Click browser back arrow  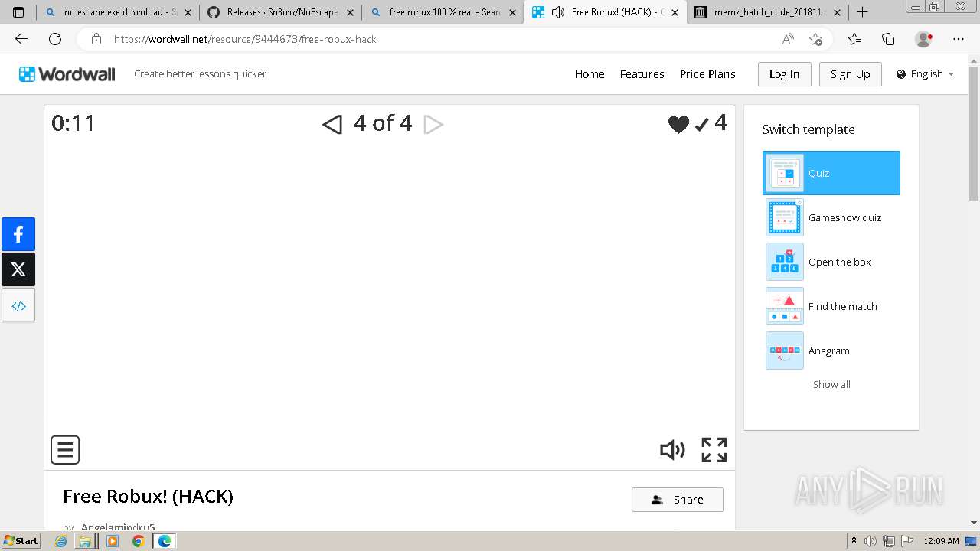(21, 39)
